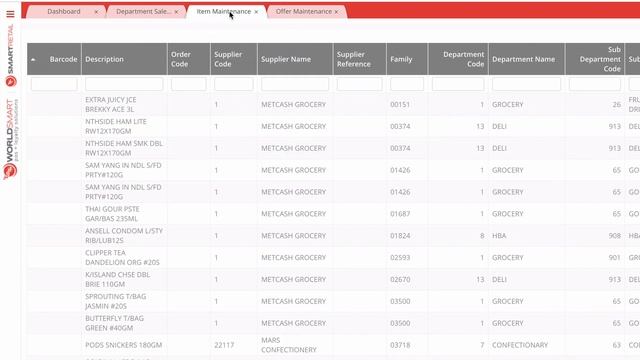The image size is (640, 360).
Task: Close the Offer Maintenance tab
Action: (x=336, y=12)
